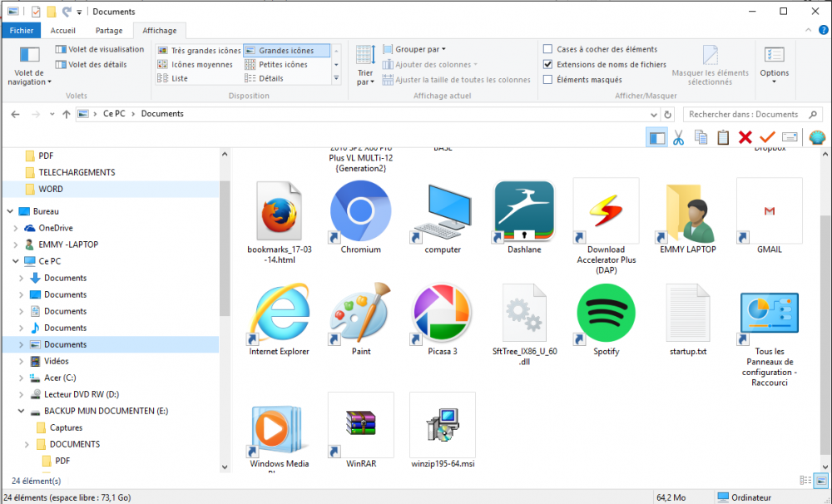Click the shell globe toolbar icon

click(x=817, y=137)
